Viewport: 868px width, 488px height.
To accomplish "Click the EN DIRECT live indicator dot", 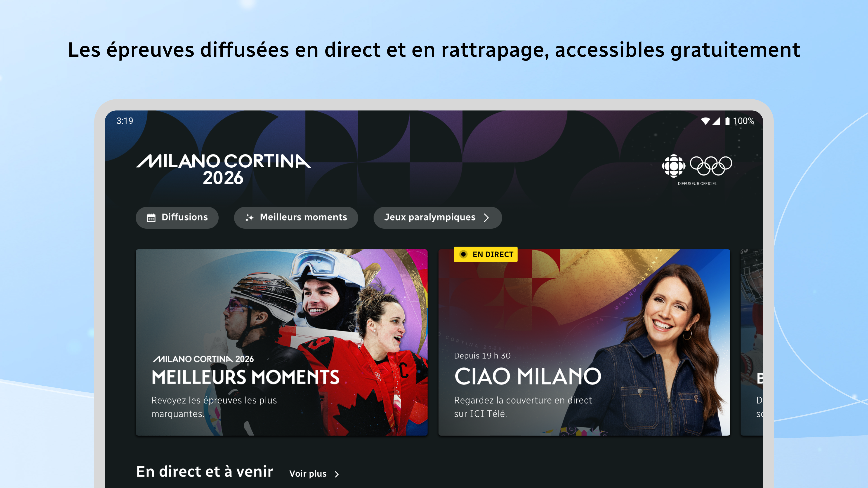I will [463, 254].
